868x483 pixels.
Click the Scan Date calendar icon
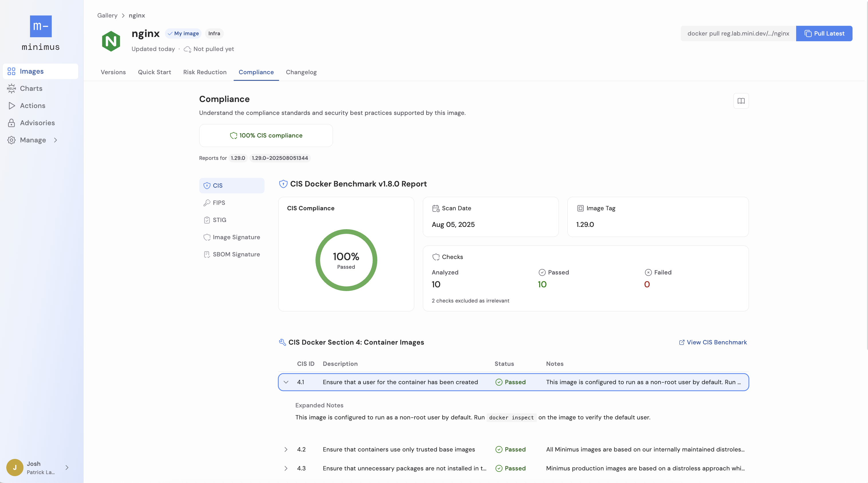click(x=436, y=209)
